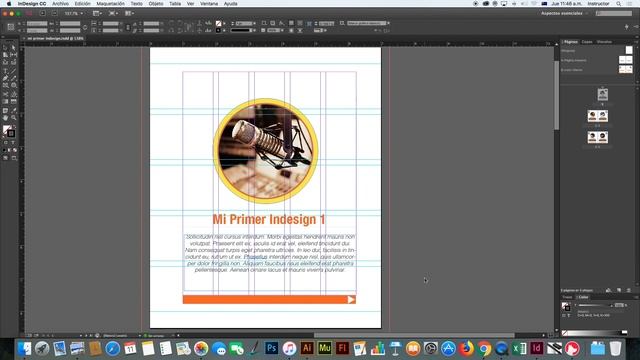640x360 pixels.
Task: Select the Direct Selection tool
Action: [x=13, y=47]
